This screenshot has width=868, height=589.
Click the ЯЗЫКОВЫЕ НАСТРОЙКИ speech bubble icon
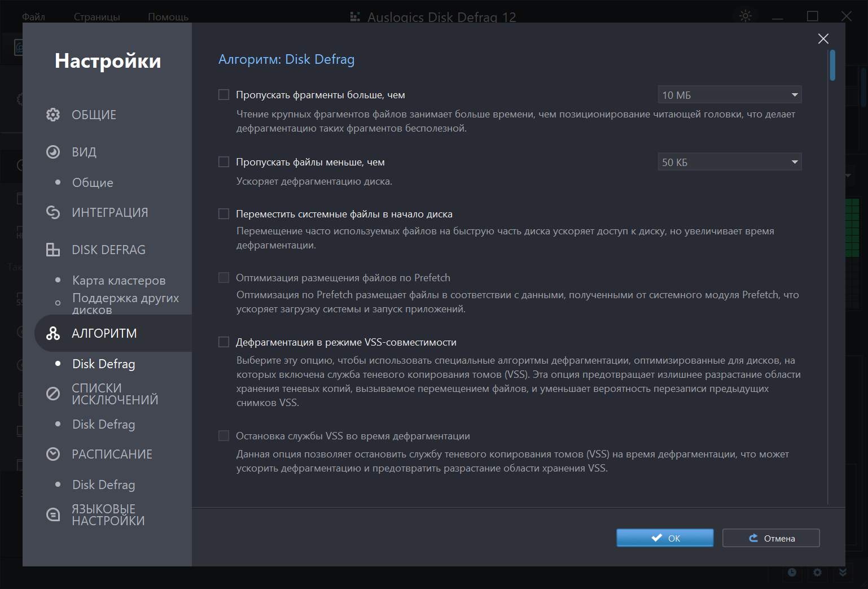[x=53, y=514]
